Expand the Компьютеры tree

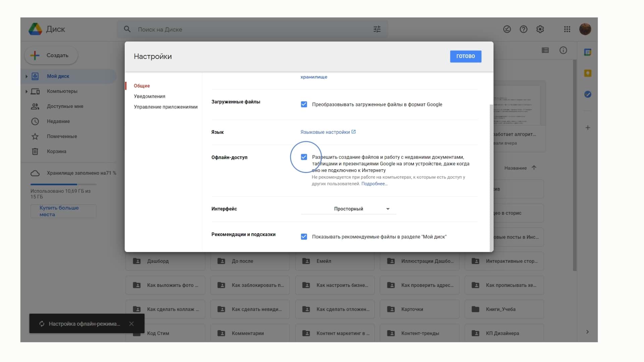click(x=26, y=91)
